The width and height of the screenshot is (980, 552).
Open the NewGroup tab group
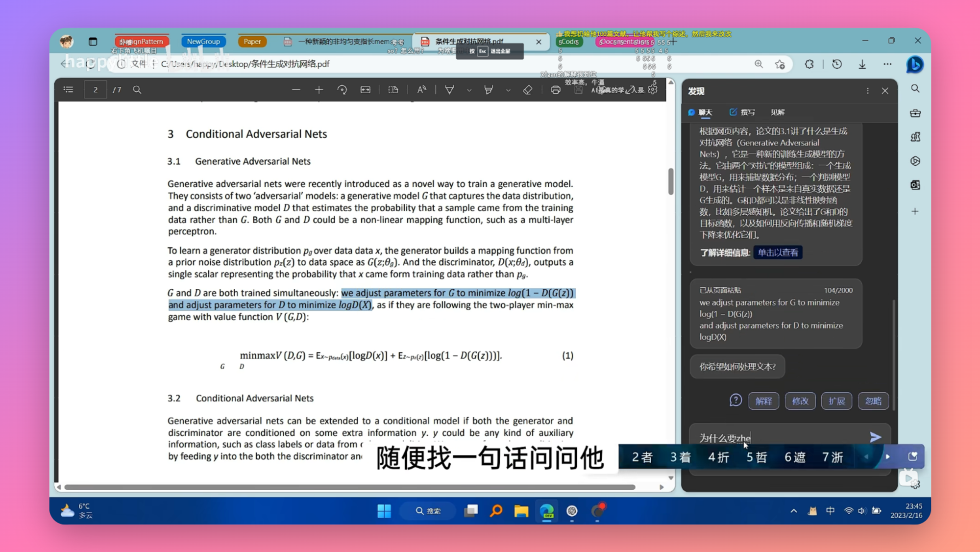203,42
